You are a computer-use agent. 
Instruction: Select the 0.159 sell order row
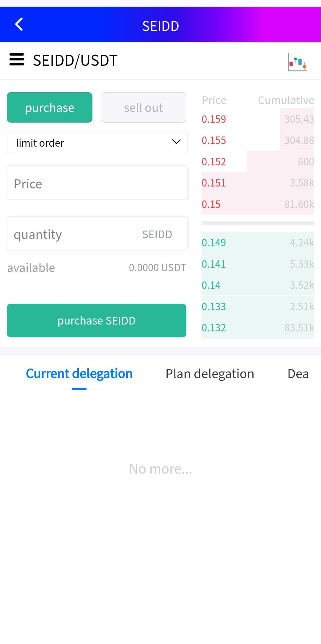[x=257, y=119]
